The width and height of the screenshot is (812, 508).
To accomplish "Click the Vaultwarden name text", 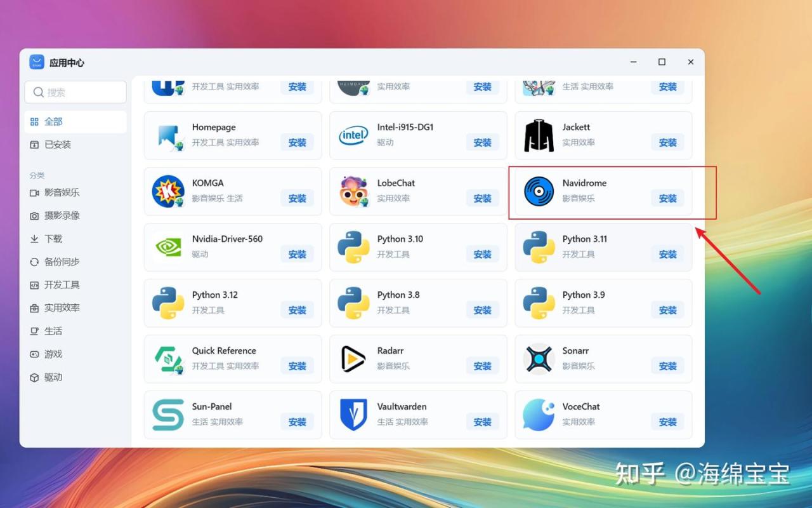I will pos(402,406).
